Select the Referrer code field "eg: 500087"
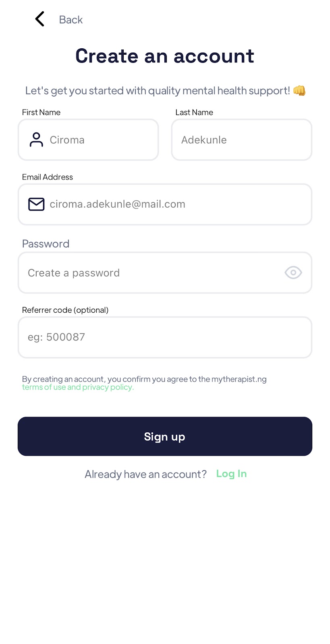Screen dimensions: 330x644 165,337
